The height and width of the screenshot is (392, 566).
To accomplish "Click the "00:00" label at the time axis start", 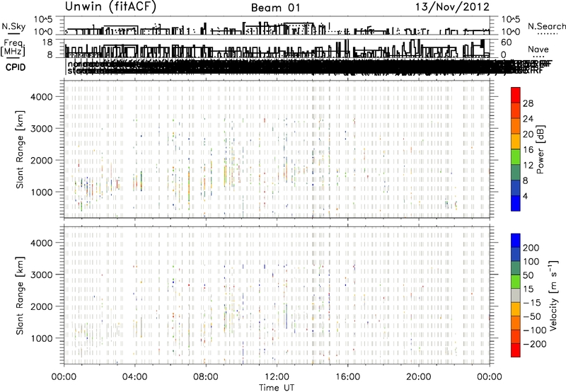I will pos(64,377).
